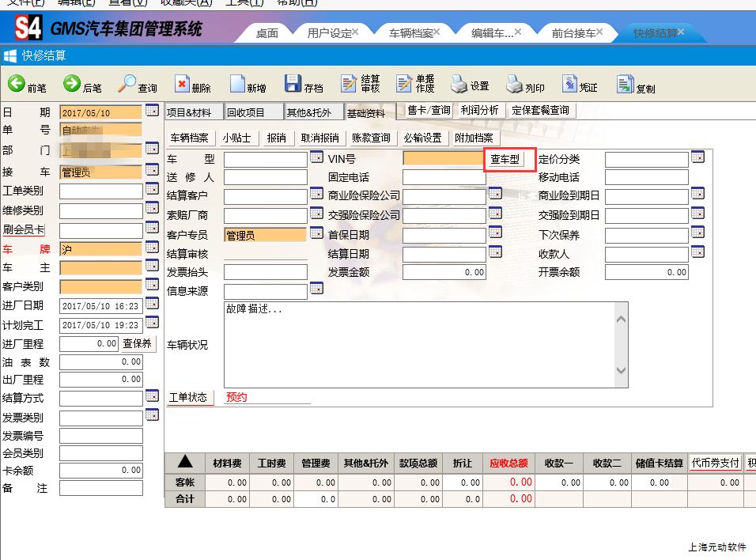The height and width of the screenshot is (560, 756).
Task: Click the 前笔 previous record arrow icon
Action: (17, 84)
